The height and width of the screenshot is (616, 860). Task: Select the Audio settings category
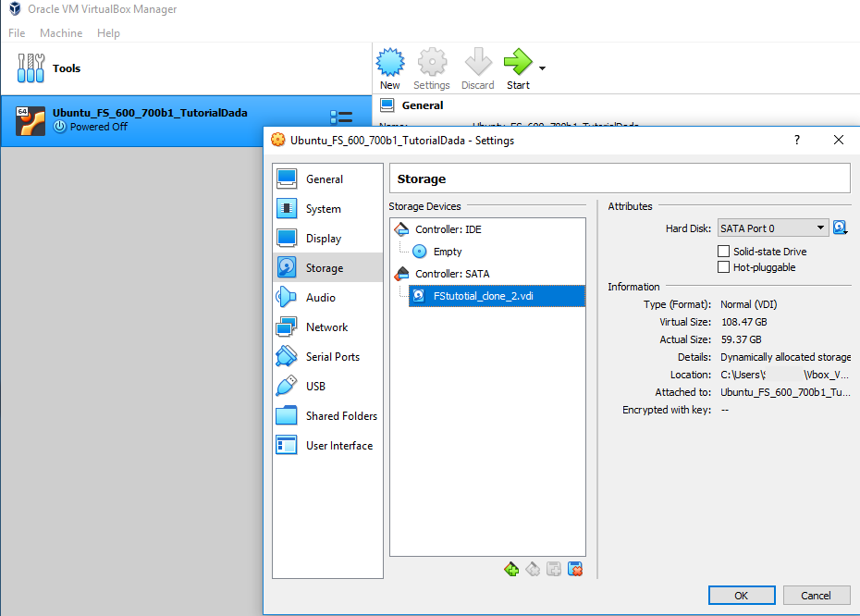pos(320,298)
